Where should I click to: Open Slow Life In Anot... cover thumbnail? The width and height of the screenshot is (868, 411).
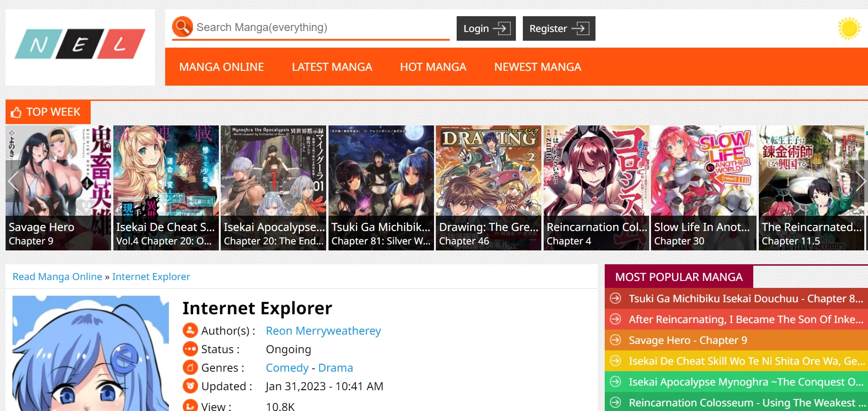click(704, 188)
